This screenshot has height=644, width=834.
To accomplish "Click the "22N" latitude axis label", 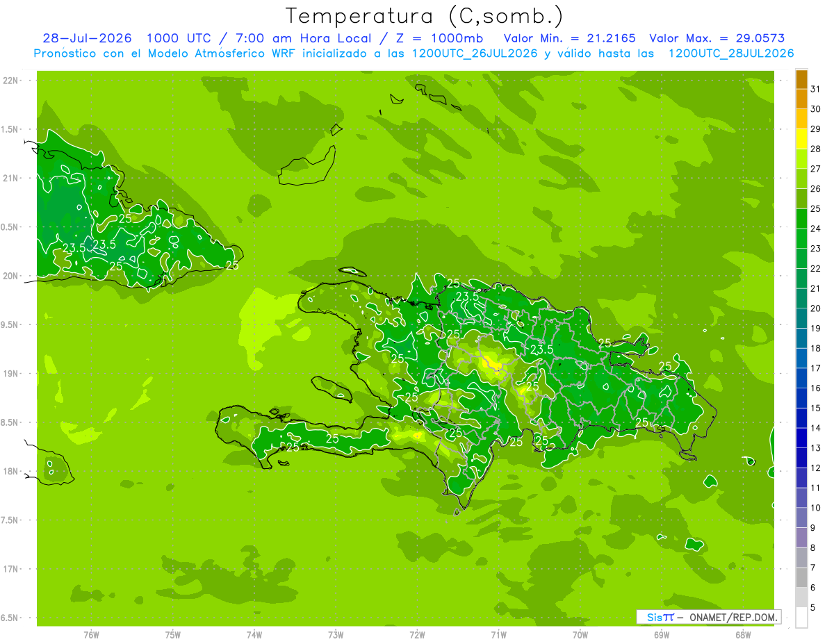I will (10, 81).
